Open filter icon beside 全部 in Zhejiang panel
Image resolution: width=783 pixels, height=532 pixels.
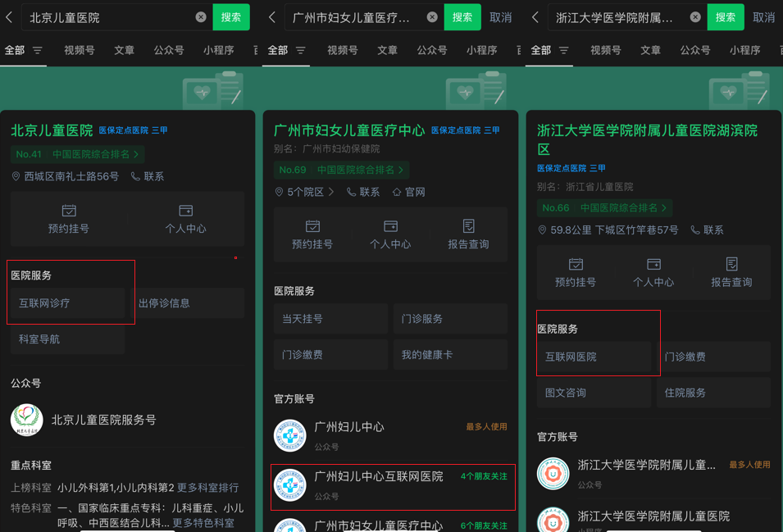click(x=564, y=50)
